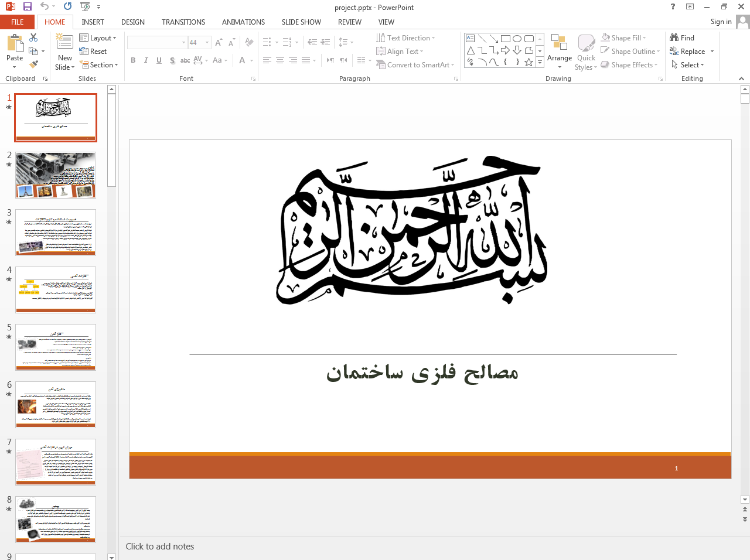This screenshot has width=750, height=560.
Task: Click the Save icon in quick access toolbar
Action: tap(27, 6)
